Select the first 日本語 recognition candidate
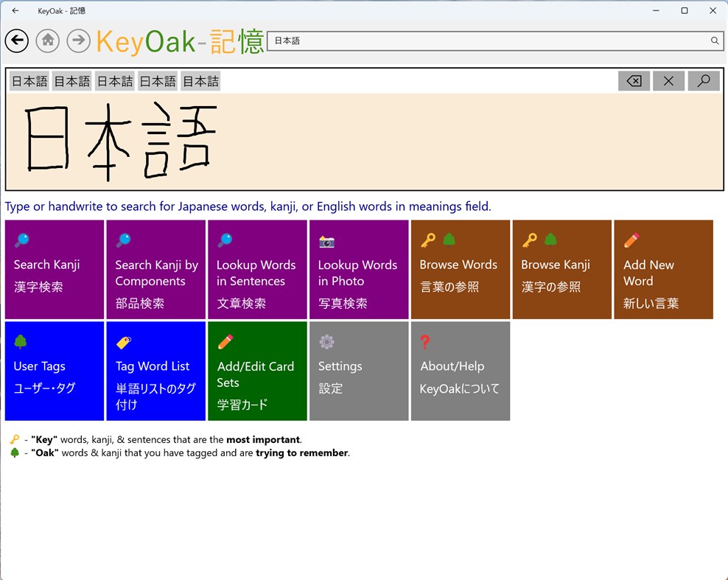This screenshot has width=728, height=580. coord(29,80)
